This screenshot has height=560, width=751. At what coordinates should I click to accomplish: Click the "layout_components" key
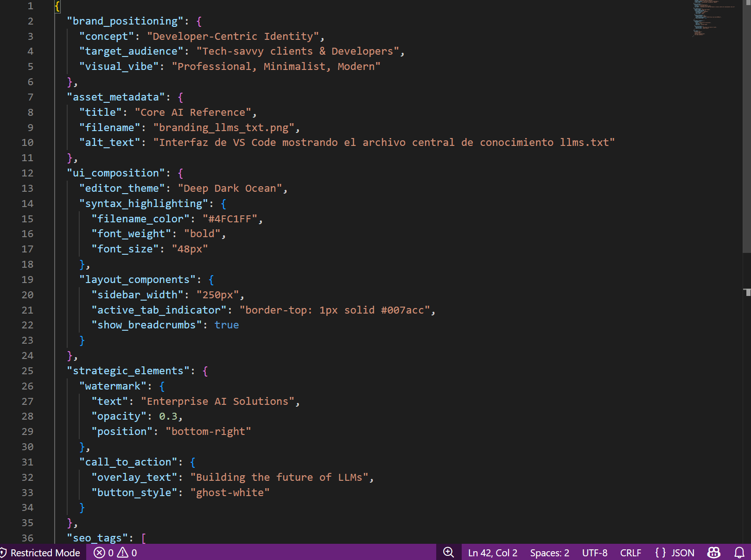coord(138,280)
